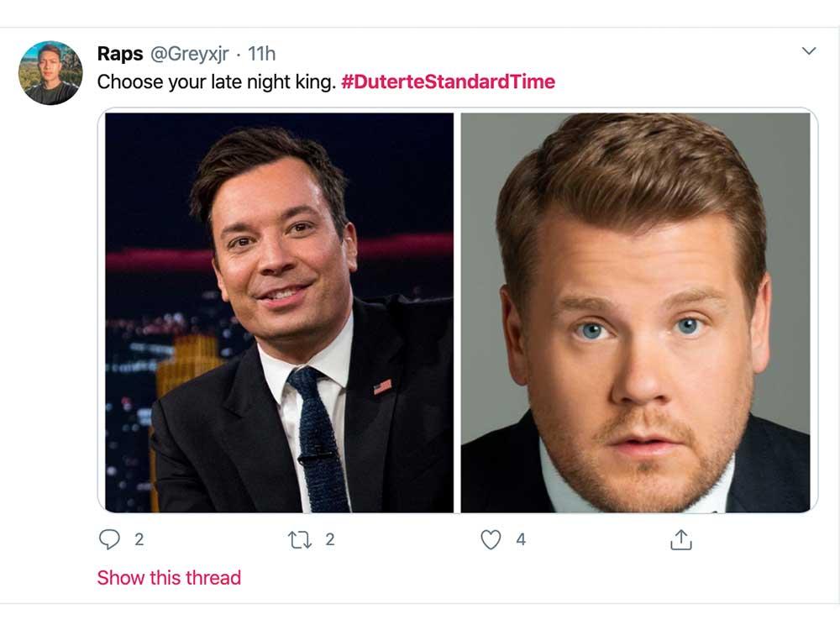Open the 11h timestamp permalink
Screen dimensions: 840x630
pyautogui.click(x=261, y=54)
